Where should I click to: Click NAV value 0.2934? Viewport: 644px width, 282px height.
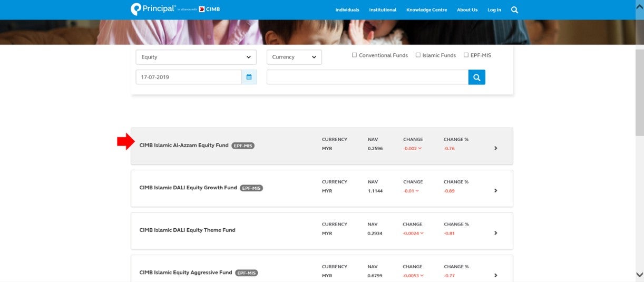pyautogui.click(x=375, y=233)
